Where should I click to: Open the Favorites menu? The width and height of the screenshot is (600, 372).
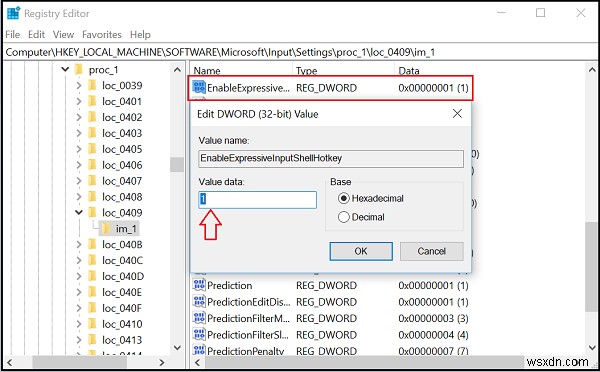102,34
